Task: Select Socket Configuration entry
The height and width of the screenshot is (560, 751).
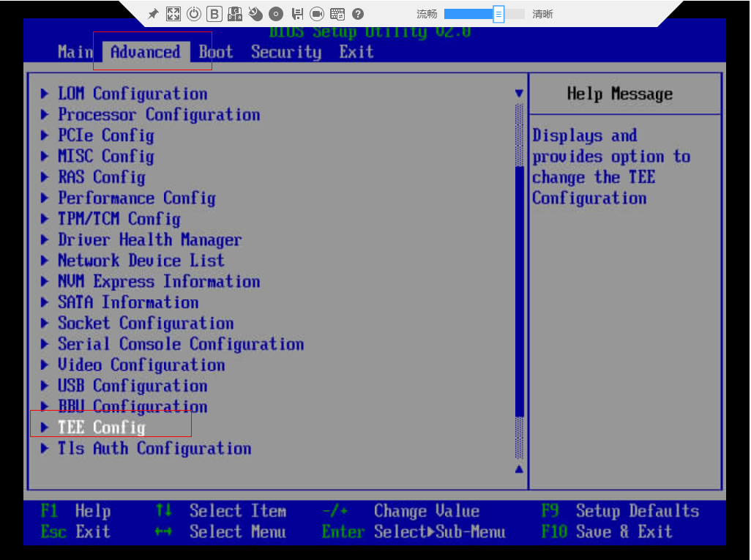Action: click(x=146, y=324)
